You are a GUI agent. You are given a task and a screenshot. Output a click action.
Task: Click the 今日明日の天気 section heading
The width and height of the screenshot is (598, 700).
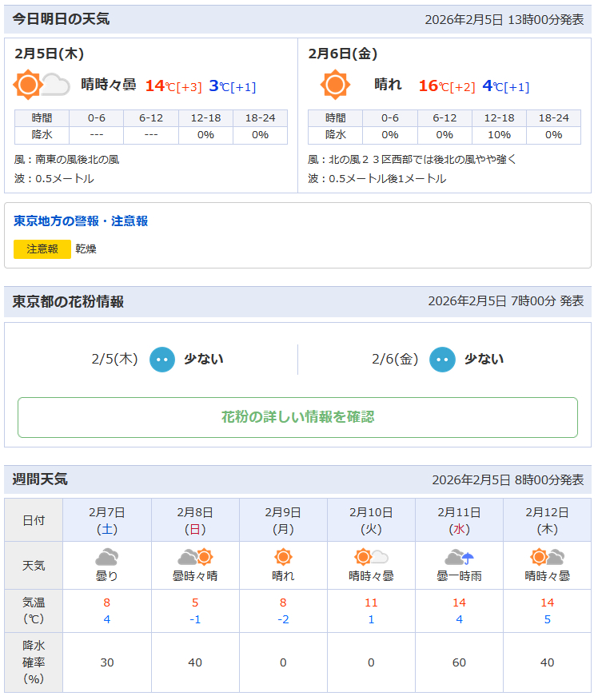(62, 19)
